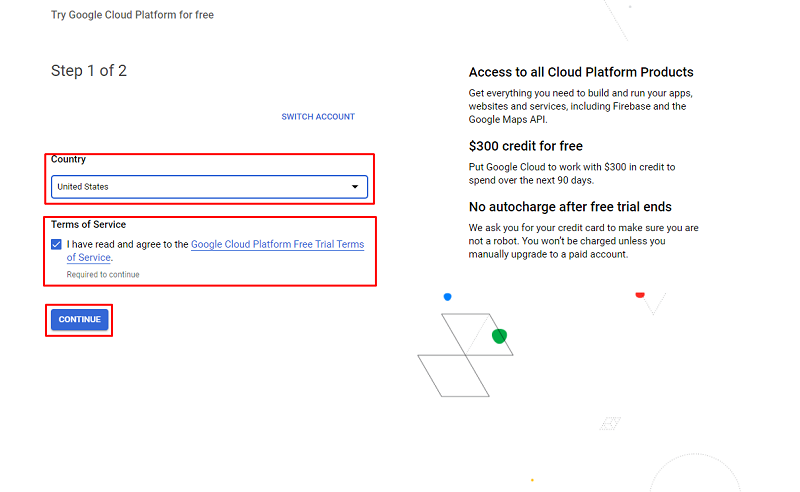This screenshot has width=800, height=492.
Task: Click the paragraph about credit card and robot
Action: pos(584,241)
